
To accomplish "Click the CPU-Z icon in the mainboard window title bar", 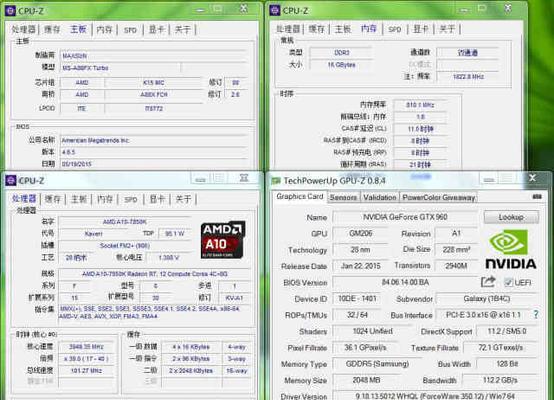I will click(10, 11).
